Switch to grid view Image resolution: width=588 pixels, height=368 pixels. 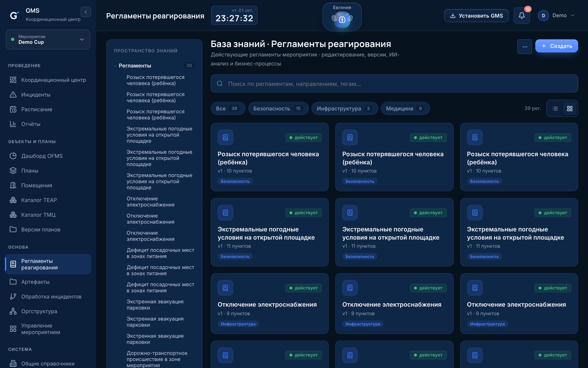(x=569, y=109)
